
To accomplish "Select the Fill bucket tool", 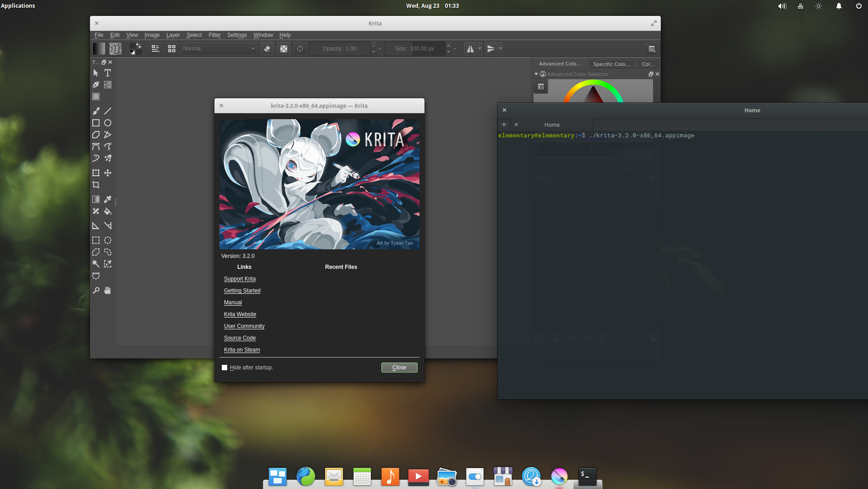I will (108, 211).
